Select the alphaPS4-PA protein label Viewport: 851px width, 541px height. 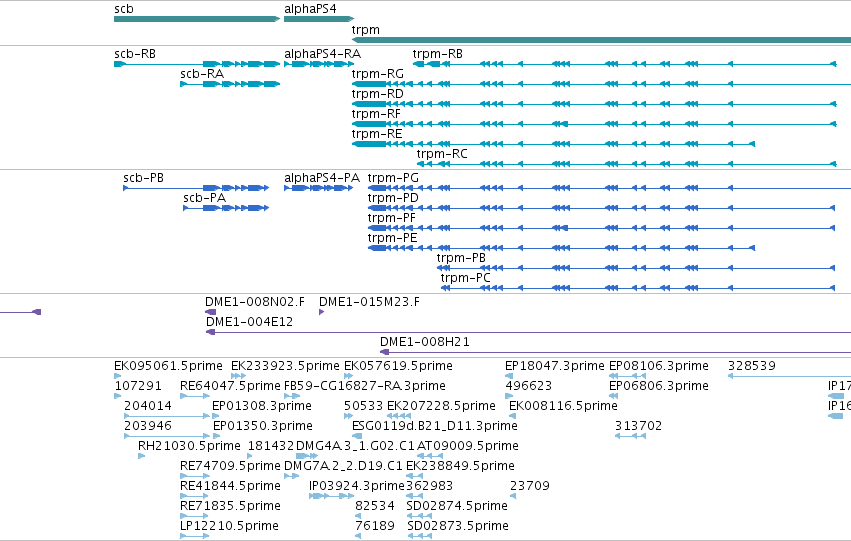(x=322, y=178)
